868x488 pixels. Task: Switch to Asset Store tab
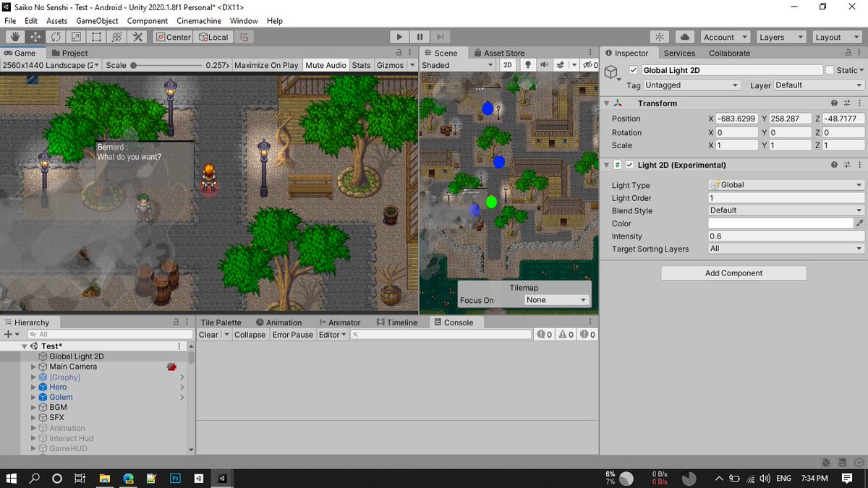498,53
